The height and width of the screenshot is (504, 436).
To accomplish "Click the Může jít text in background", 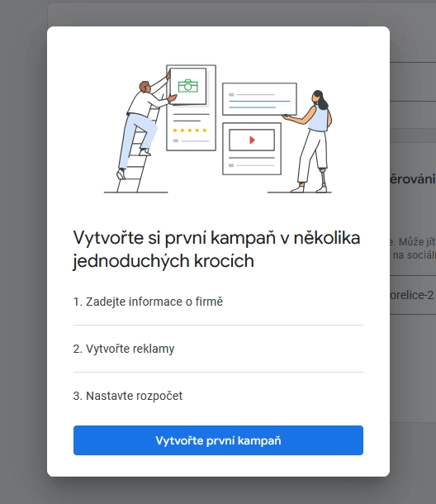I will pos(417,242).
